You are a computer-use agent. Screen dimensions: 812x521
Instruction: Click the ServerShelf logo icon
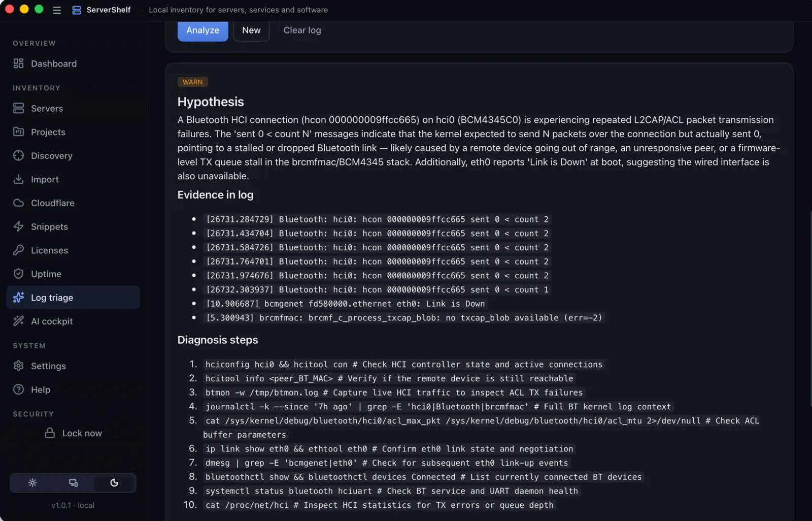point(77,10)
